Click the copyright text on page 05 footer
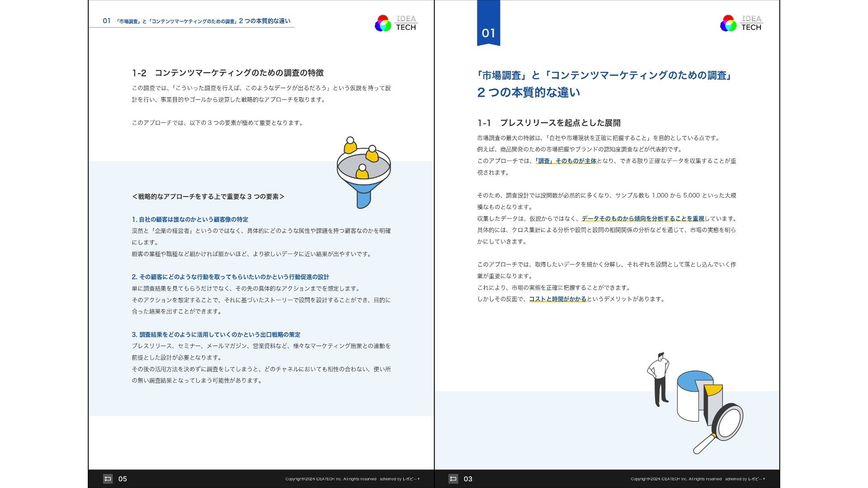 coord(330,479)
